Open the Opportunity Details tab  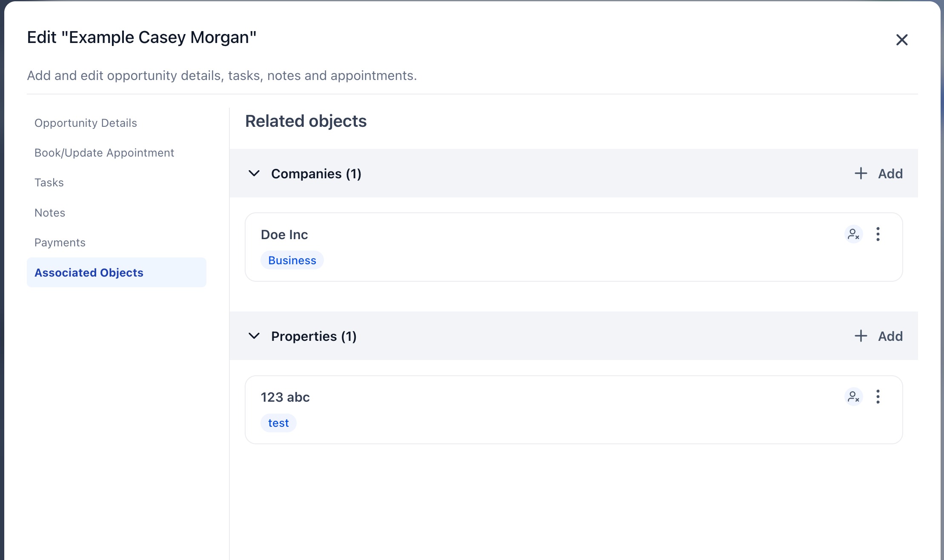coord(86,123)
